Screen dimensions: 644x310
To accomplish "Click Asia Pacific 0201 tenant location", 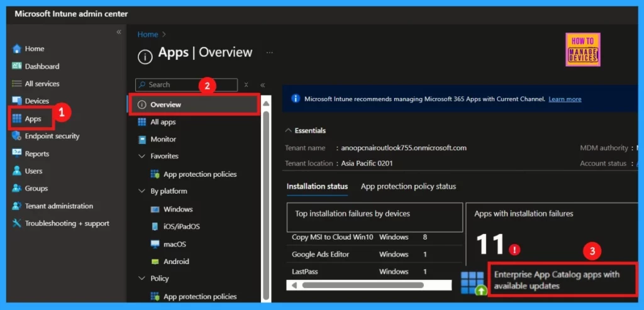I will click(x=367, y=163).
